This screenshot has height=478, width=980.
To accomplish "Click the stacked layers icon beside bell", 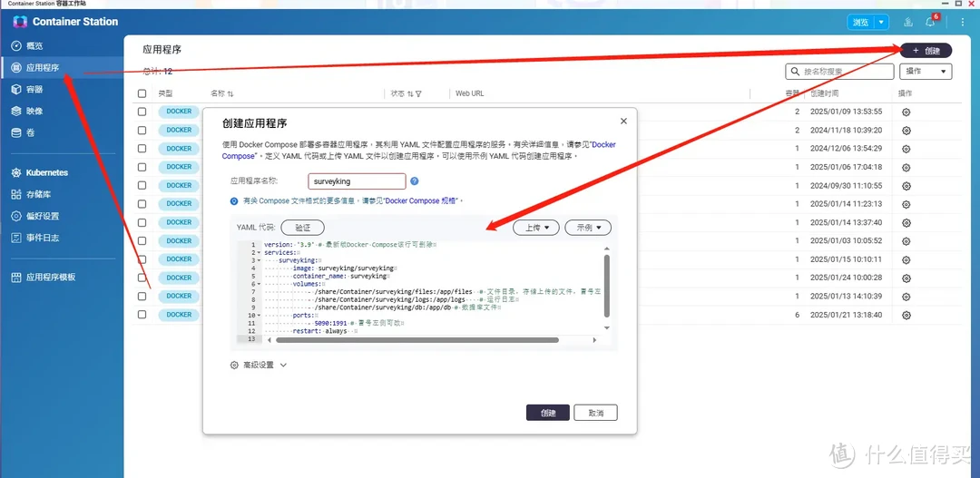I will 908,23.
